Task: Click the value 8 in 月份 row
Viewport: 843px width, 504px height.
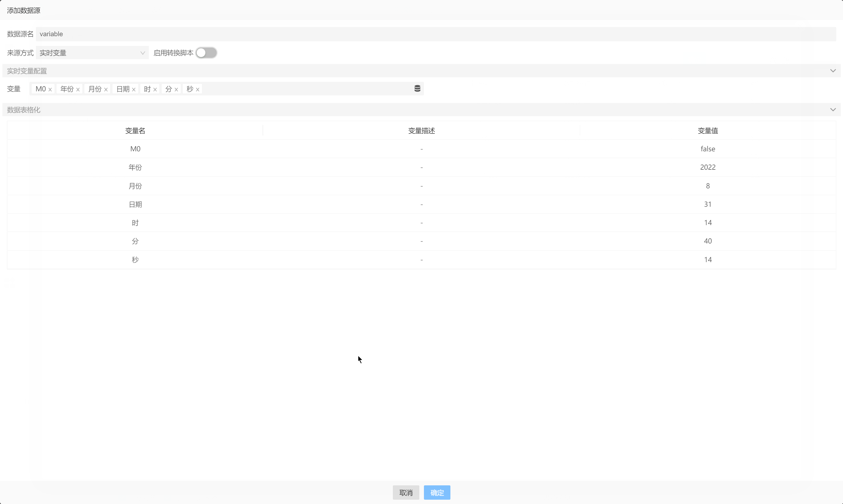Action: (708, 186)
